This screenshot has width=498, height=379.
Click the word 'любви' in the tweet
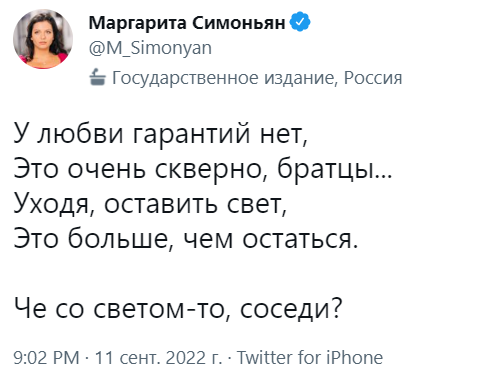tap(80, 133)
